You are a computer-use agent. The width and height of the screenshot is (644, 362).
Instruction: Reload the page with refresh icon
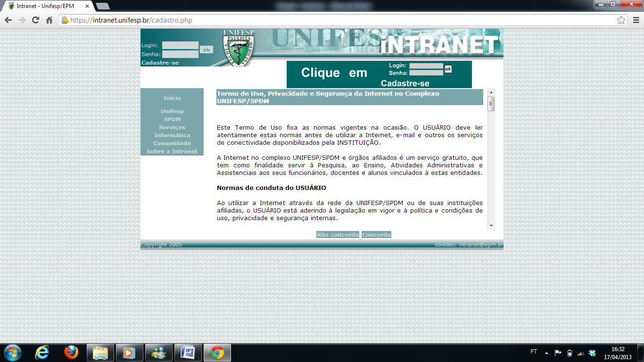point(35,20)
